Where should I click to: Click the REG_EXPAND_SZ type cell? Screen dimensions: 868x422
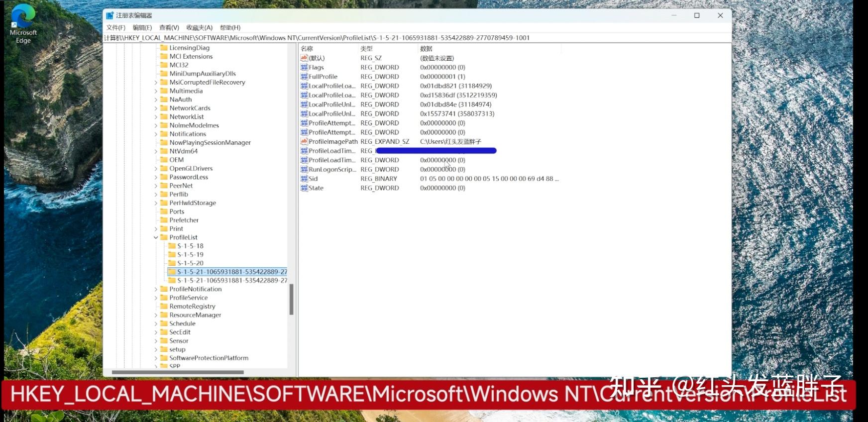pos(385,142)
